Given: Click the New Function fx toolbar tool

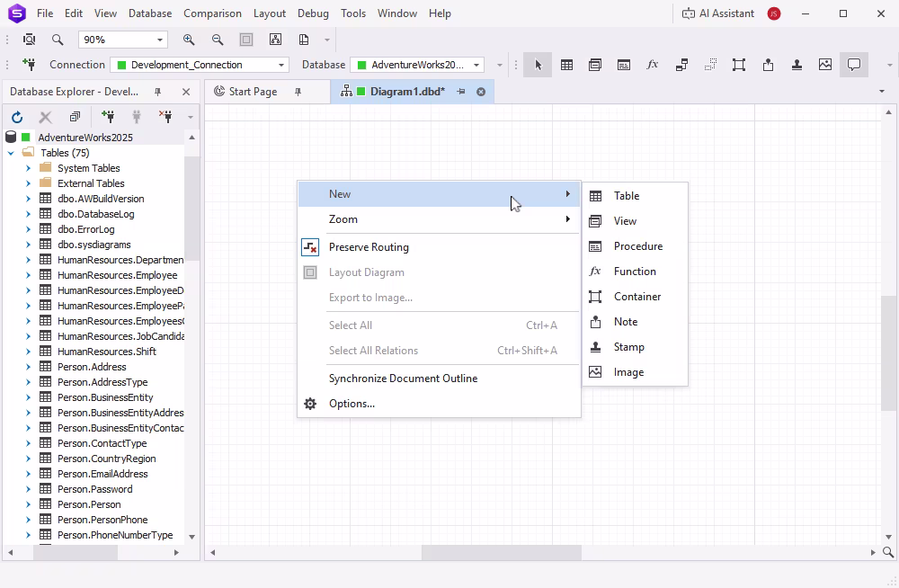Looking at the screenshot, I should 653,65.
